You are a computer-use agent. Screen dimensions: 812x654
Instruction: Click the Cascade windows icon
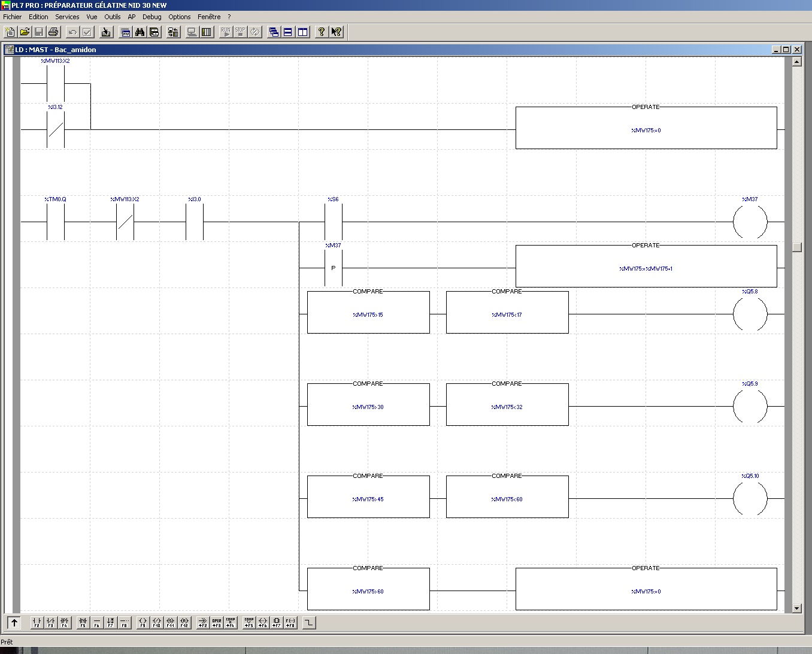click(274, 32)
